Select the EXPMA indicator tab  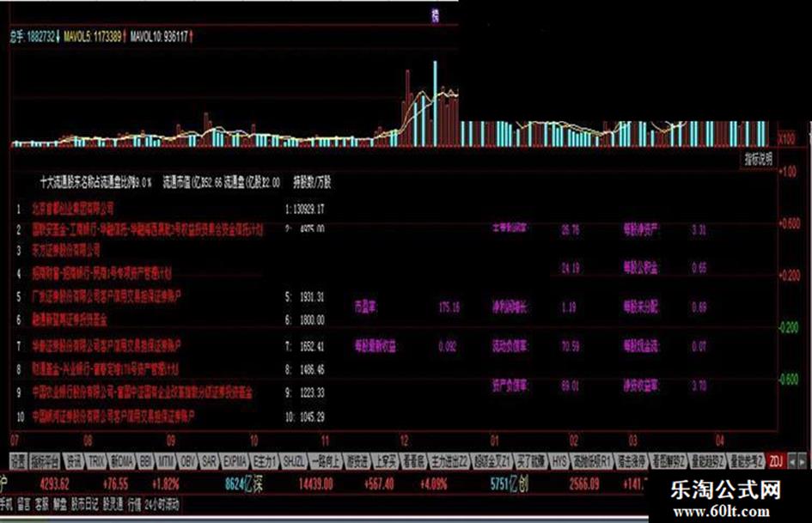pyautogui.click(x=235, y=461)
